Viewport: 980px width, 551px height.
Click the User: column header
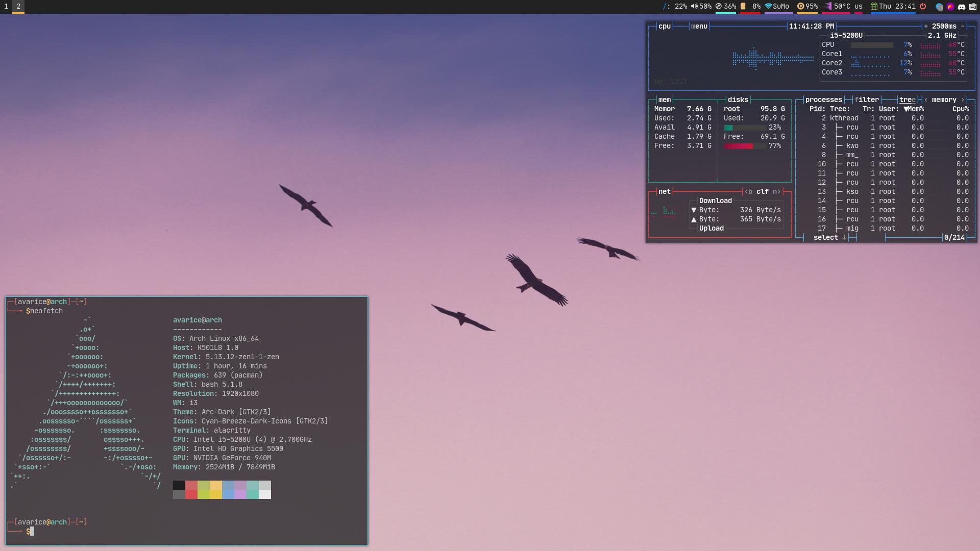(x=889, y=109)
